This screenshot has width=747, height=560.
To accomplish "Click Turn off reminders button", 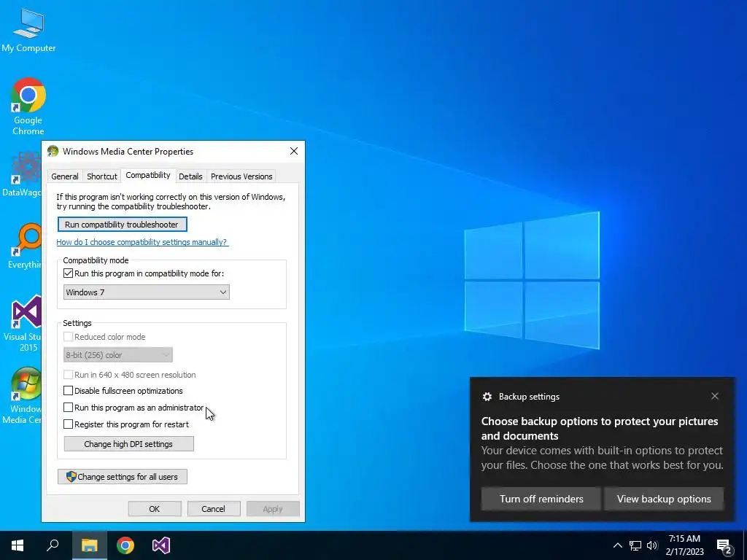I will tap(541, 499).
